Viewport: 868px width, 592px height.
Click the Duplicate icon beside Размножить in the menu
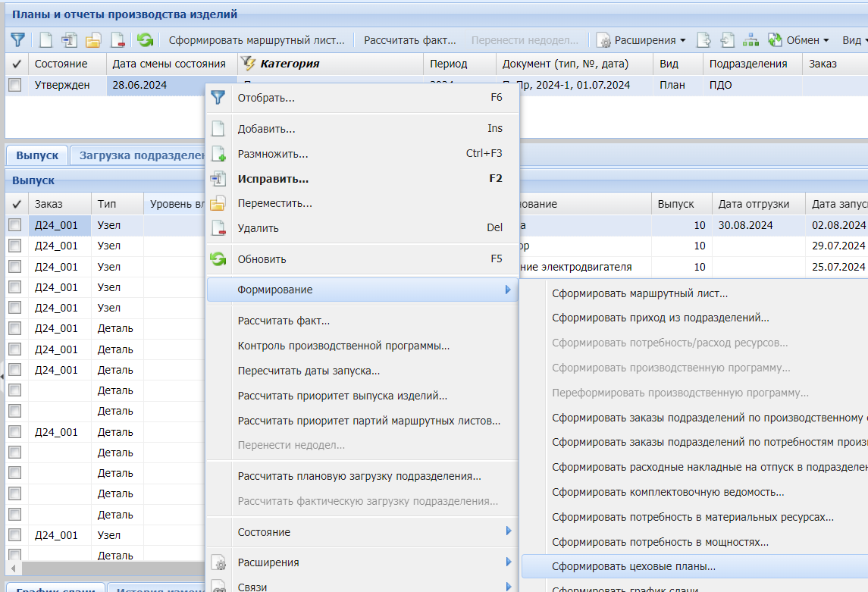[218, 154]
